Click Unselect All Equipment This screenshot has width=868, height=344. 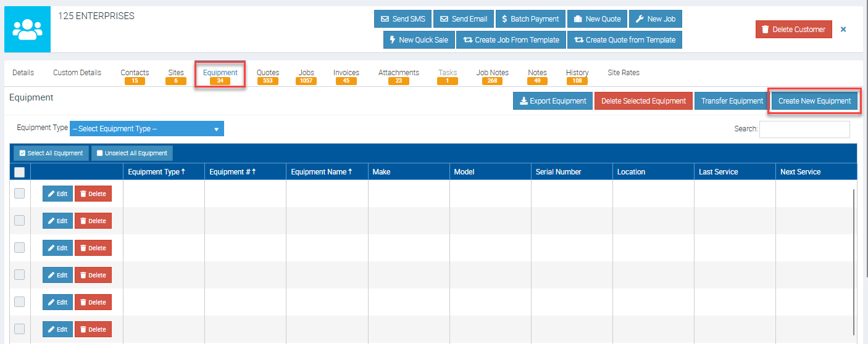click(x=131, y=153)
